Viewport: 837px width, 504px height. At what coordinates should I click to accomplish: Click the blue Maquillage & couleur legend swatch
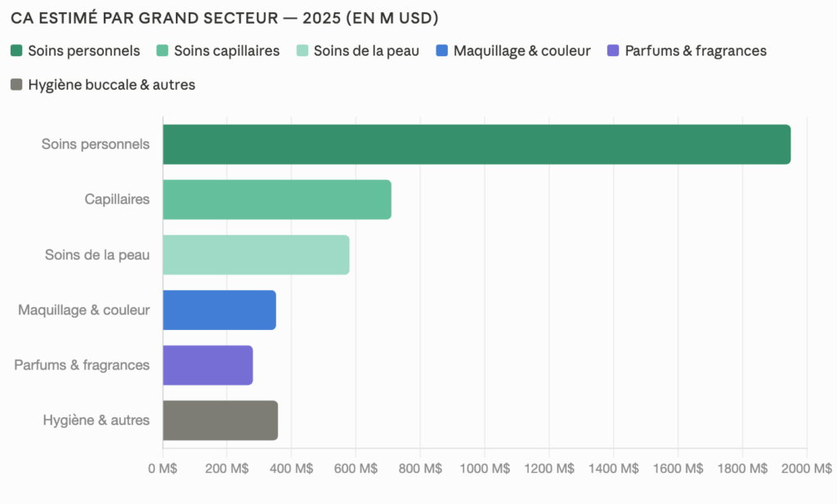[442, 51]
